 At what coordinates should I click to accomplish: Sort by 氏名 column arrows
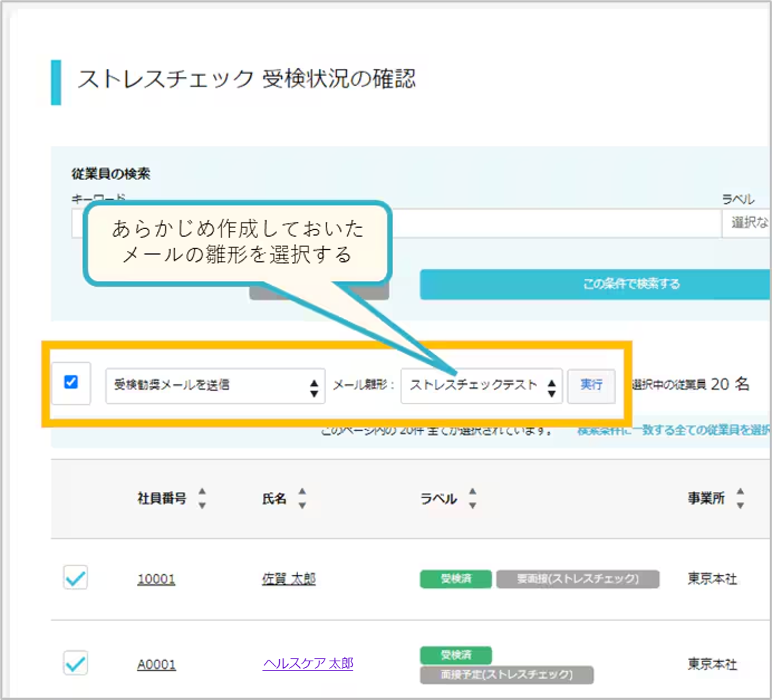point(302,498)
